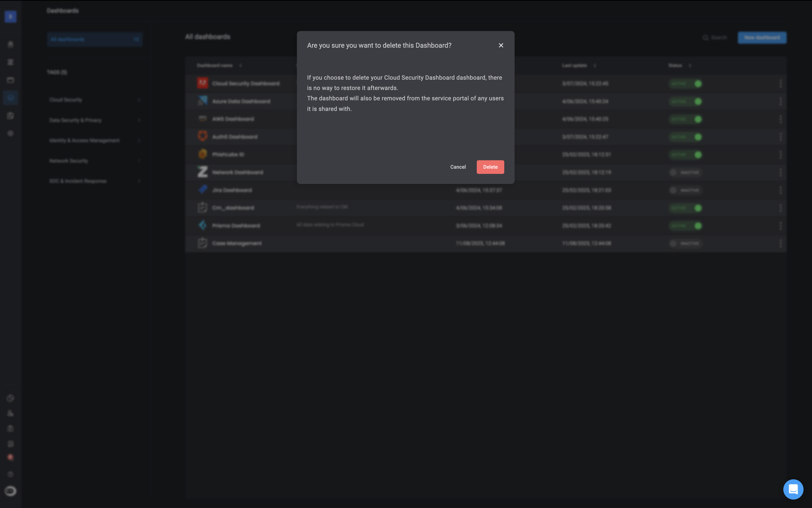Open the chat support widget
The width and height of the screenshot is (812, 508).
pos(793,489)
